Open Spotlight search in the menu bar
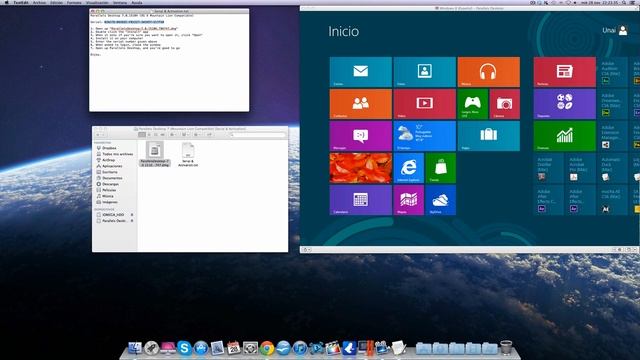The height and width of the screenshot is (360, 640). 624,2
